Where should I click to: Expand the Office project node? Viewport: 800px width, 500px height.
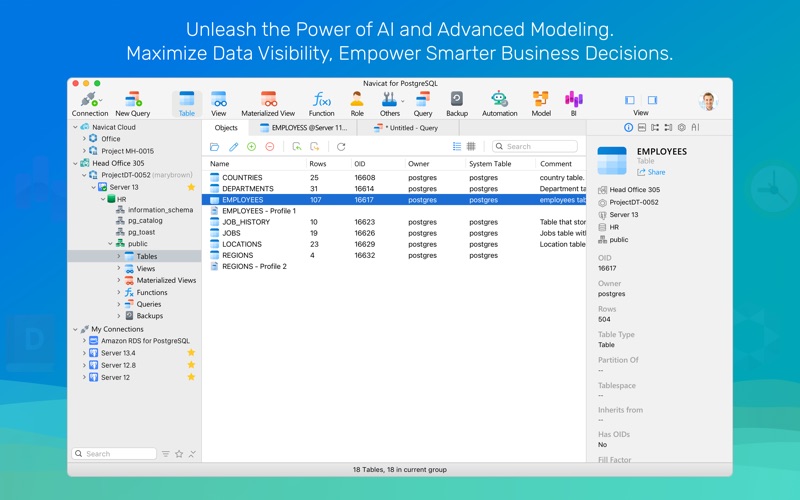[x=84, y=139]
